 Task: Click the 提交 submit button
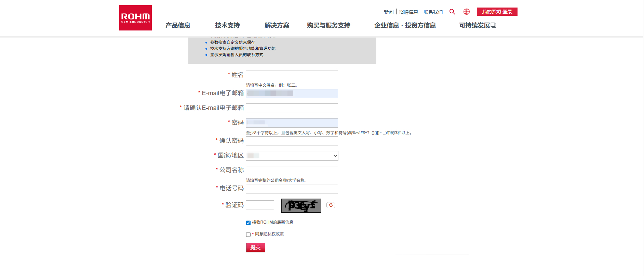click(255, 248)
